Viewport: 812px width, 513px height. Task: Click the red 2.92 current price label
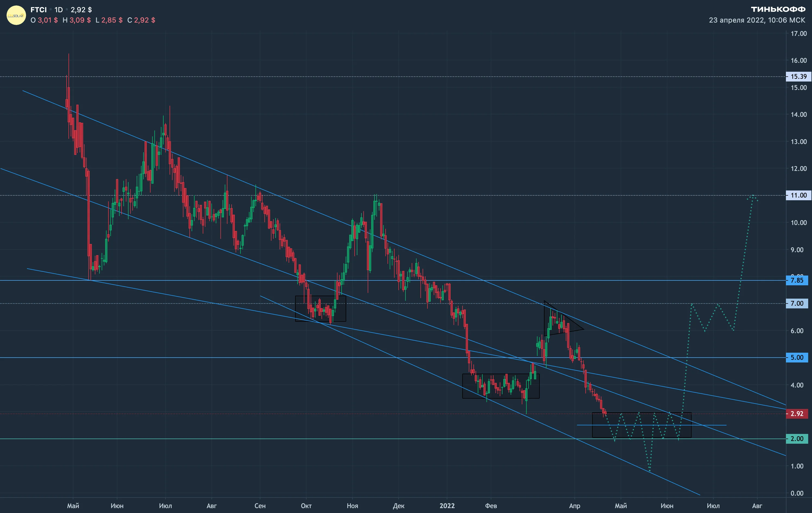[797, 414]
